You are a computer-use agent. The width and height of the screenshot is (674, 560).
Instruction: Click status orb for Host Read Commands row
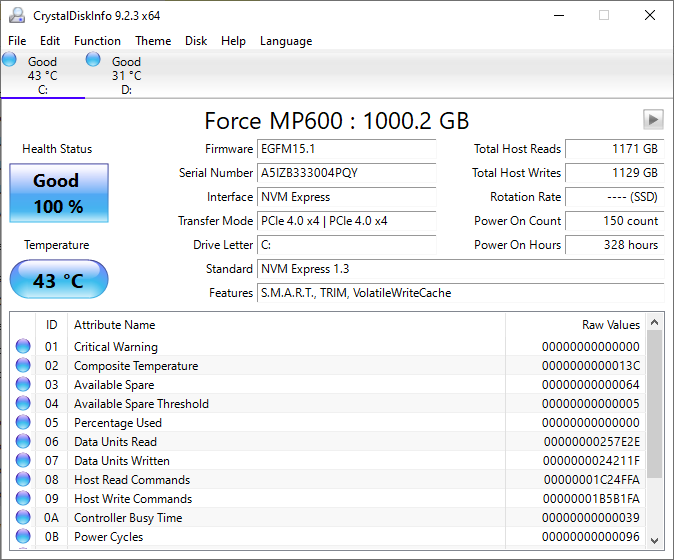23,479
